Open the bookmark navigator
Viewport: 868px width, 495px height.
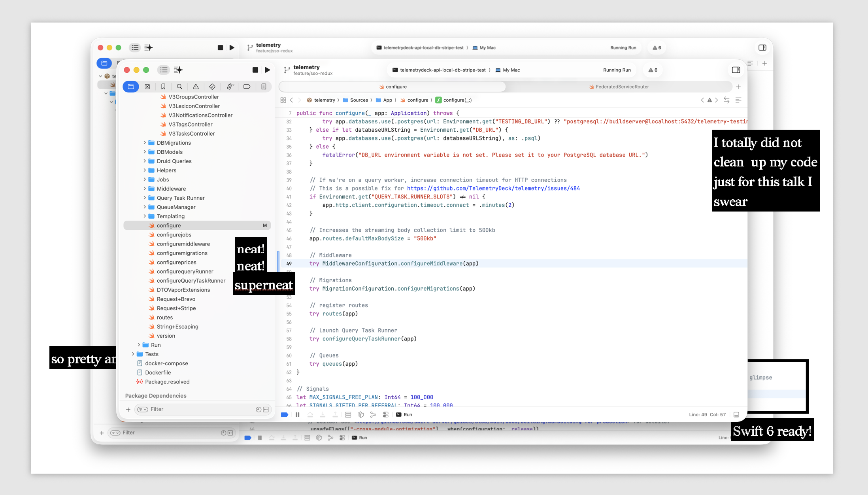[x=163, y=87]
